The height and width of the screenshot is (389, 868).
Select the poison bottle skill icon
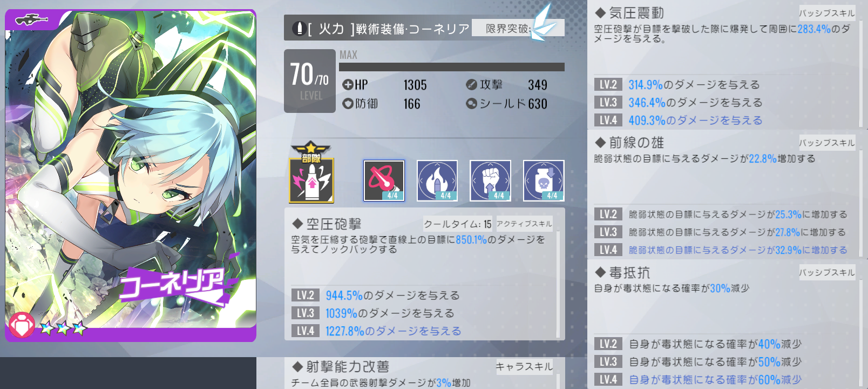pos(544,180)
